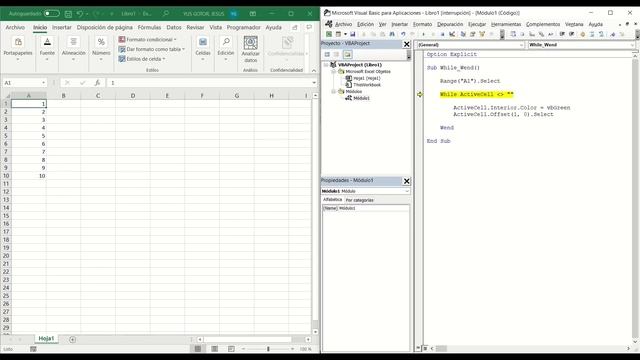This screenshot has width=640, height=360.
Task: Expand the Portapapeles group dropdown
Action: click(x=18, y=60)
